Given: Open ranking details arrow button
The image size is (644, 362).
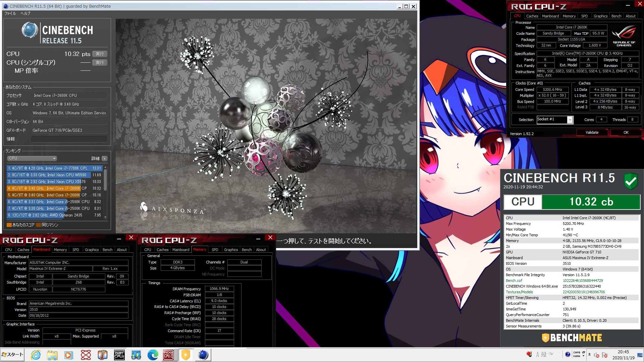Looking at the screenshot, I should coord(105,159).
